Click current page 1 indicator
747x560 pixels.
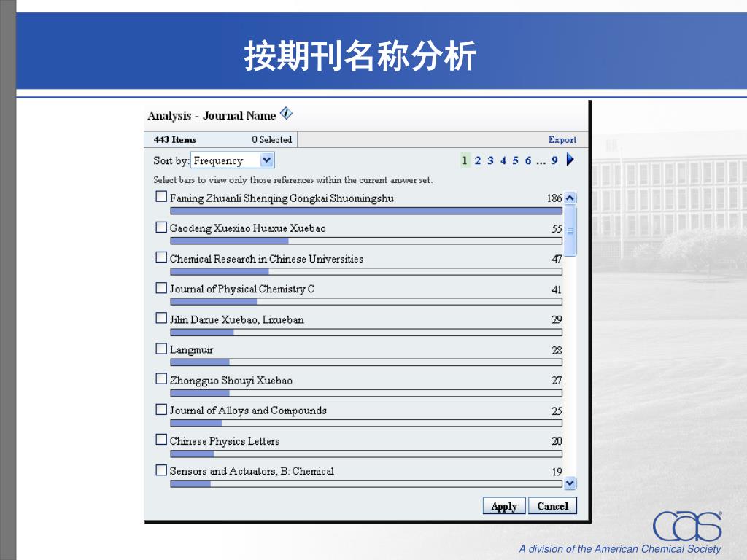point(465,160)
